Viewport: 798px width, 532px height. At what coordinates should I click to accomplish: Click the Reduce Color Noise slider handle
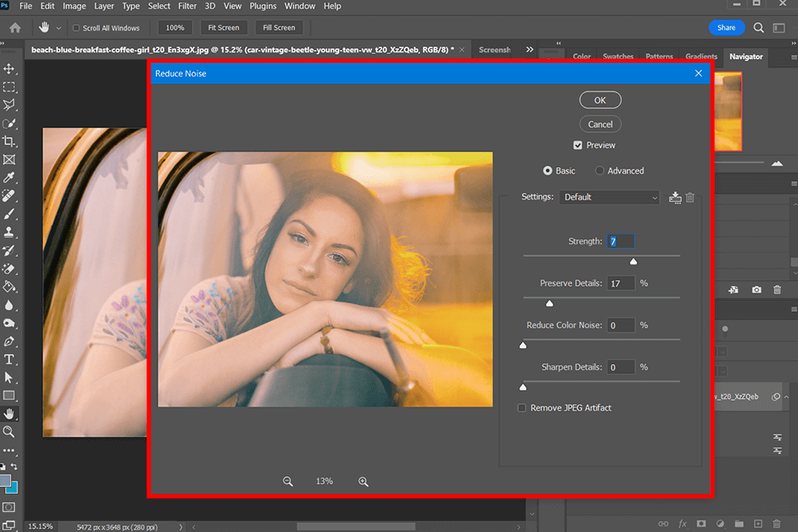(523, 345)
